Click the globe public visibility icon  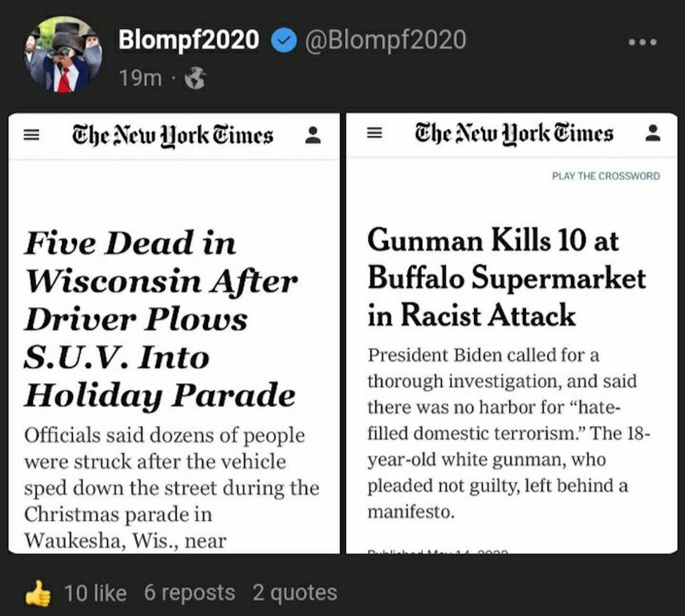pyautogui.click(x=195, y=78)
